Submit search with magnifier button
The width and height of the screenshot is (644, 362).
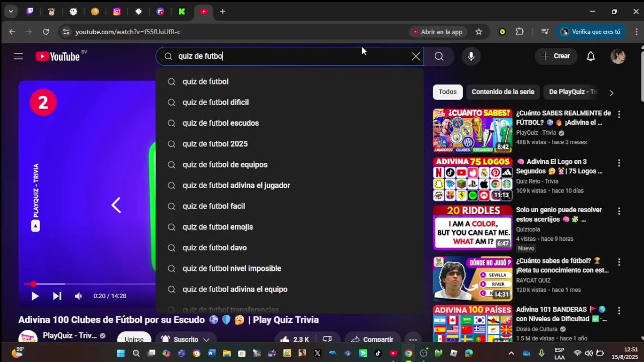click(x=439, y=56)
